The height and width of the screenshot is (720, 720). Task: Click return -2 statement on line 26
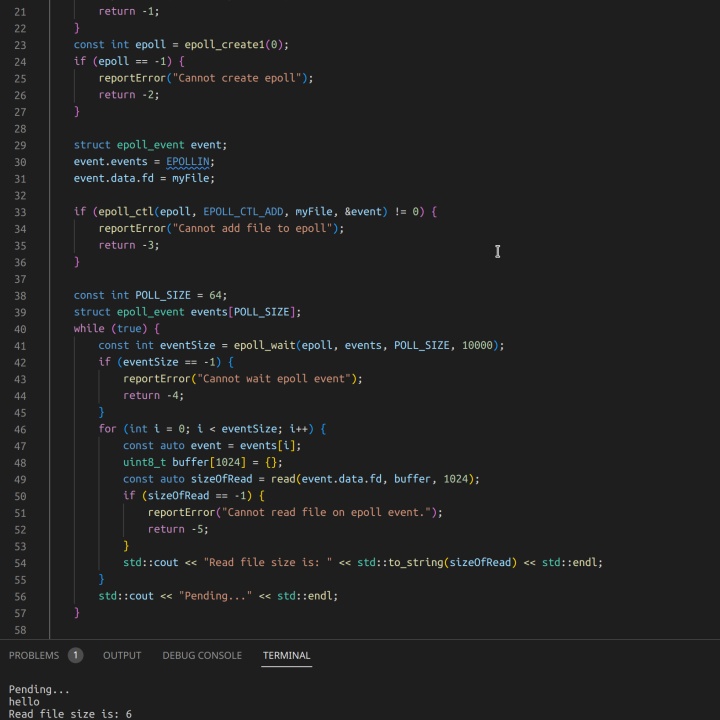129,95
